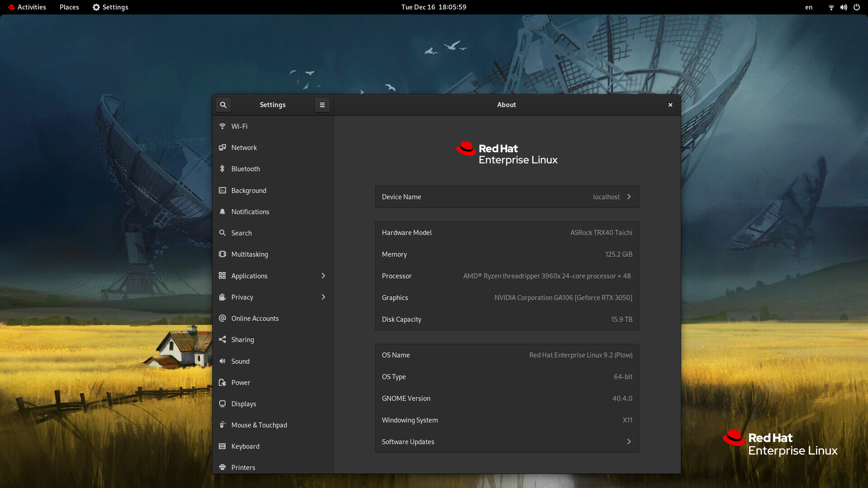
Task: Go to the Displays settings panel
Action: [244, 404]
